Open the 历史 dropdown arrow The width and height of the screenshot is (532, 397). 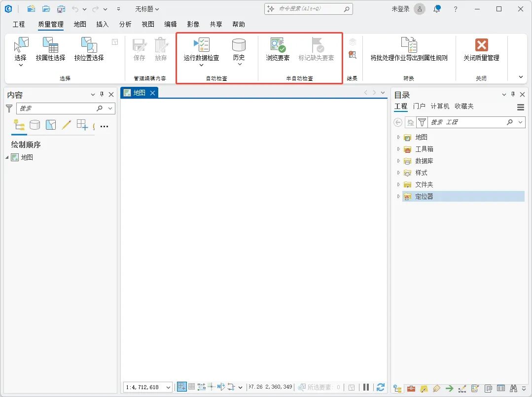(240, 65)
